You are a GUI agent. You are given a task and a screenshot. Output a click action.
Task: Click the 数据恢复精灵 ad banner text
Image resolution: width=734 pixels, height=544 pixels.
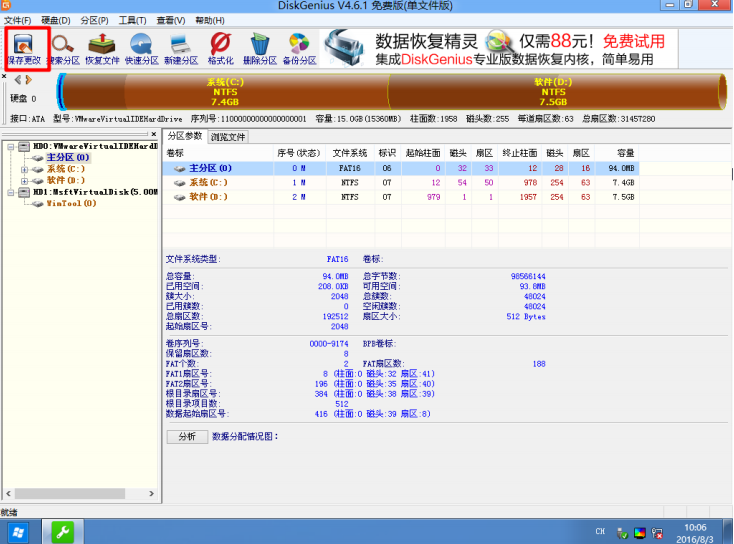pos(426,41)
